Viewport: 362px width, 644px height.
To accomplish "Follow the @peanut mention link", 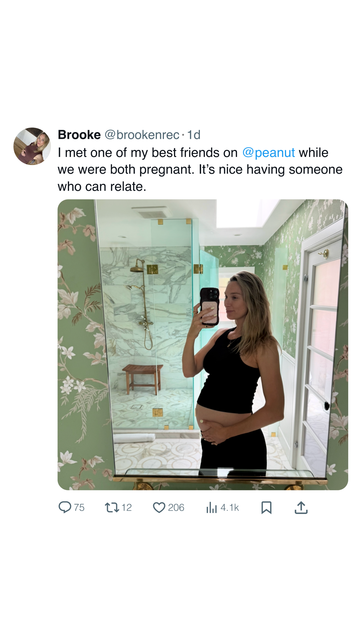I will (268, 153).
